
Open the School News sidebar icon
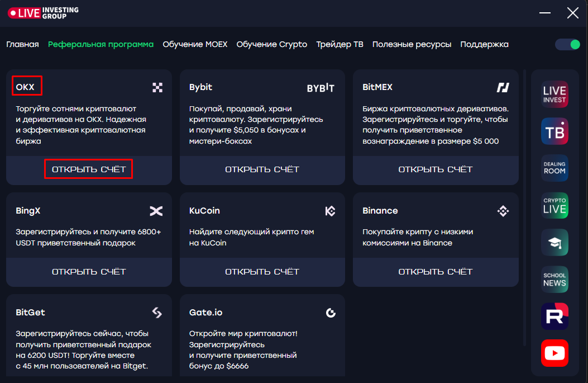[x=554, y=280]
